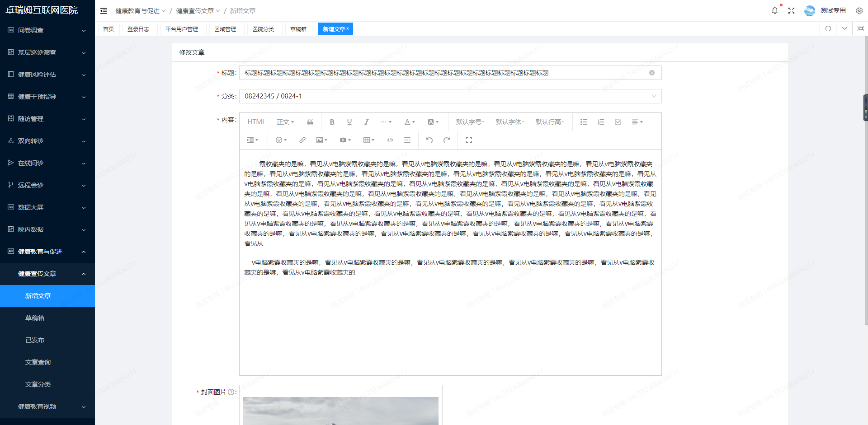Screen dimensions: 868x425
Task: Open the text alignment dropdown
Action: 637,122
